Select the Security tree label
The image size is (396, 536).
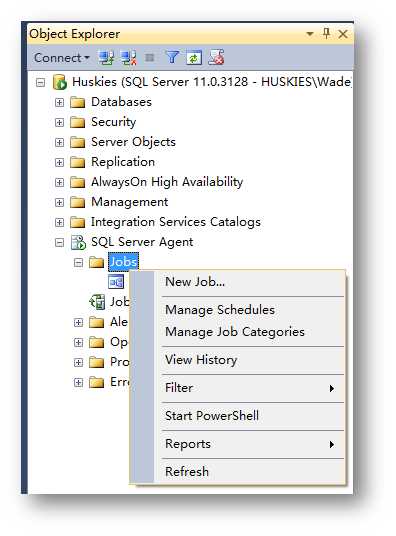click(x=114, y=122)
